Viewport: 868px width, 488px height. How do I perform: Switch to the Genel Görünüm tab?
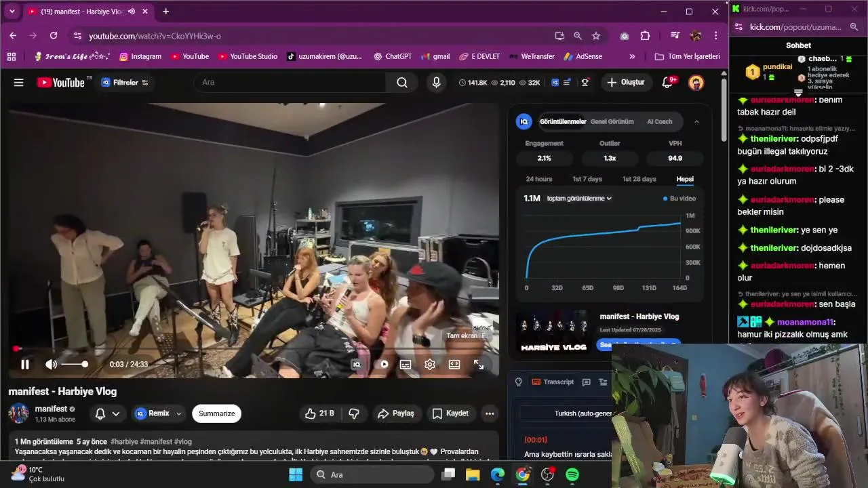click(x=612, y=122)
